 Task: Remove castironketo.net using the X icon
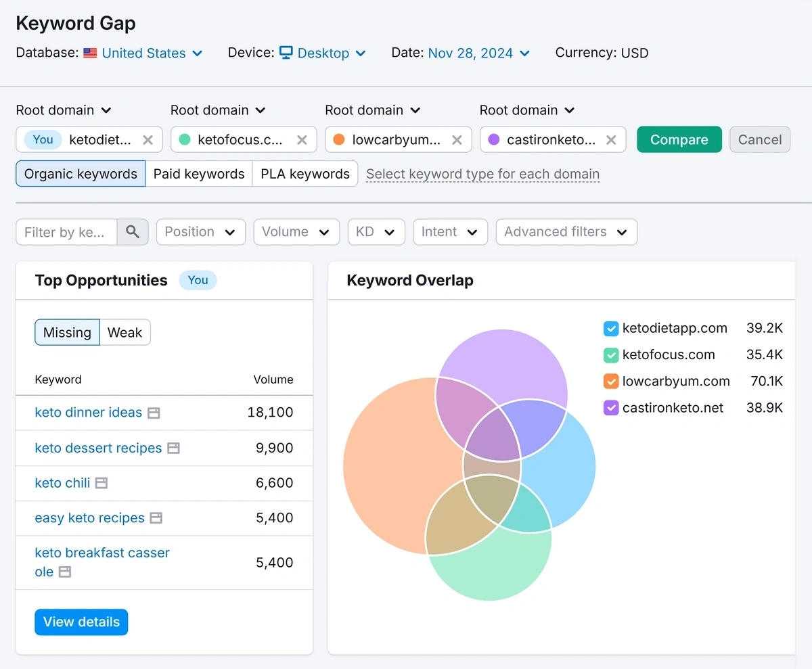611,140
